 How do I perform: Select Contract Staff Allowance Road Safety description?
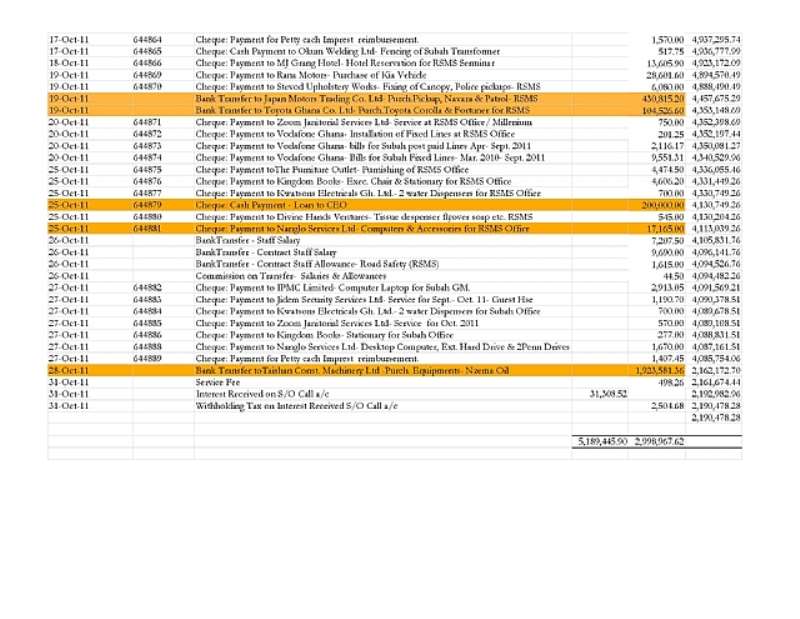(x=317, y=264)
